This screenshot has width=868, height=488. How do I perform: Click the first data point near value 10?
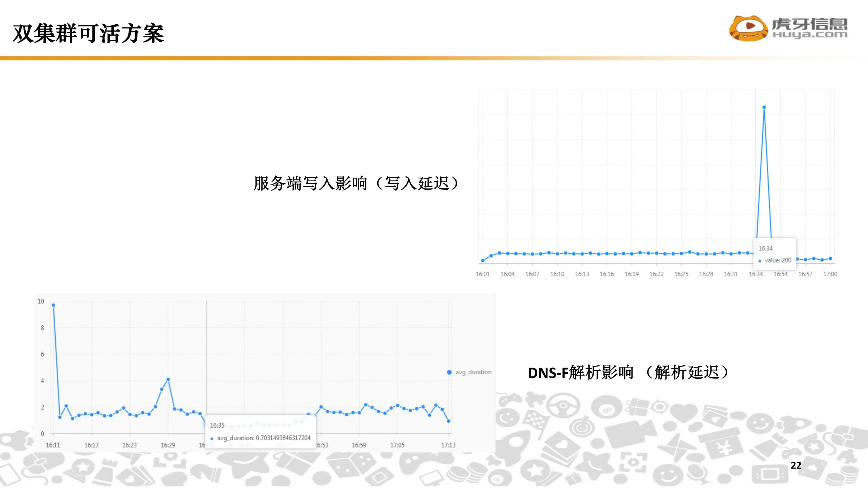pyautogui.click(x=53, y=305)
